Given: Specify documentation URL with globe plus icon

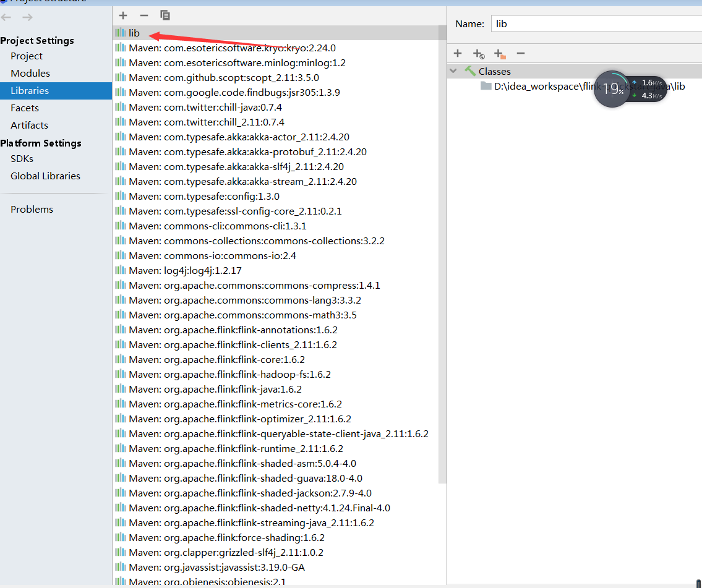Looking at the screenshot, I should [x=479, y=54].
